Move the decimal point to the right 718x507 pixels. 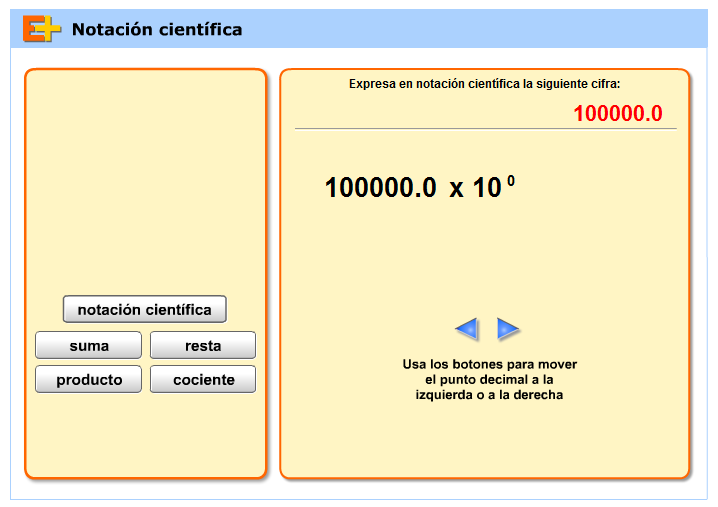pyautogui.click(x=509, y=328)
